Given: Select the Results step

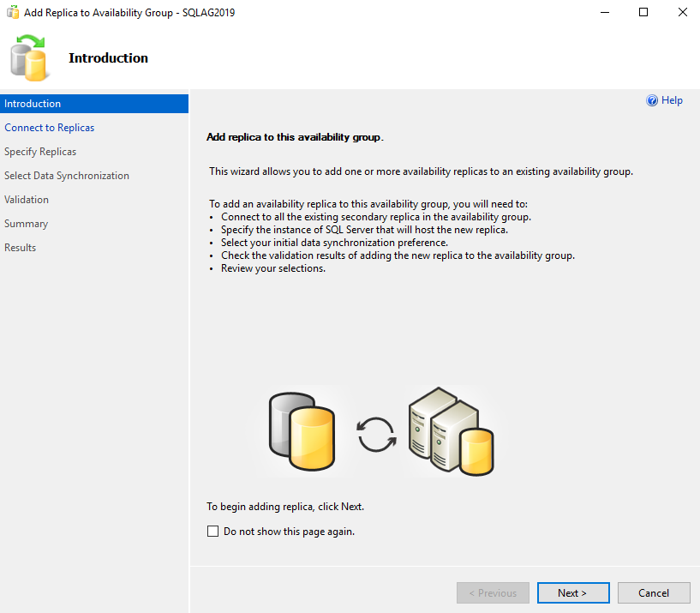Looking at the screenshot, I should point(21,248).
